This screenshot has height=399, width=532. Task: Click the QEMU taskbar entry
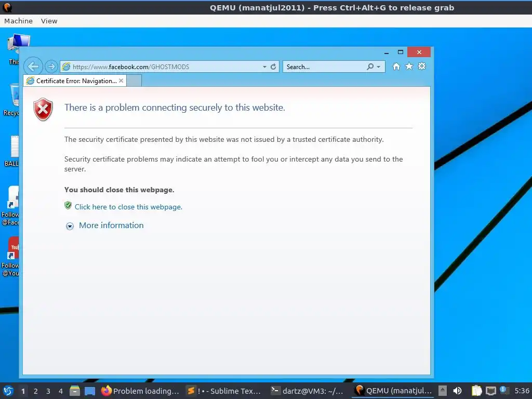pos(393,391)
